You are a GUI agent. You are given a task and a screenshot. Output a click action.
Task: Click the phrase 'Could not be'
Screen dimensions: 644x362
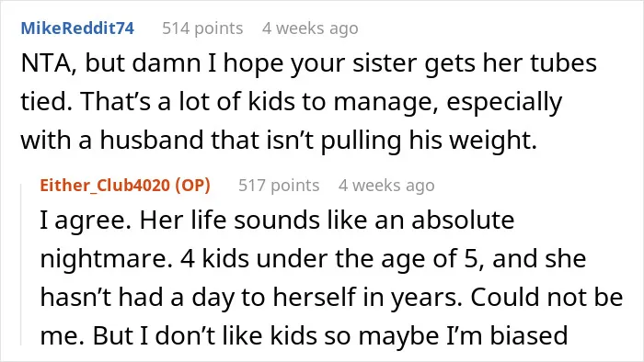546,297
